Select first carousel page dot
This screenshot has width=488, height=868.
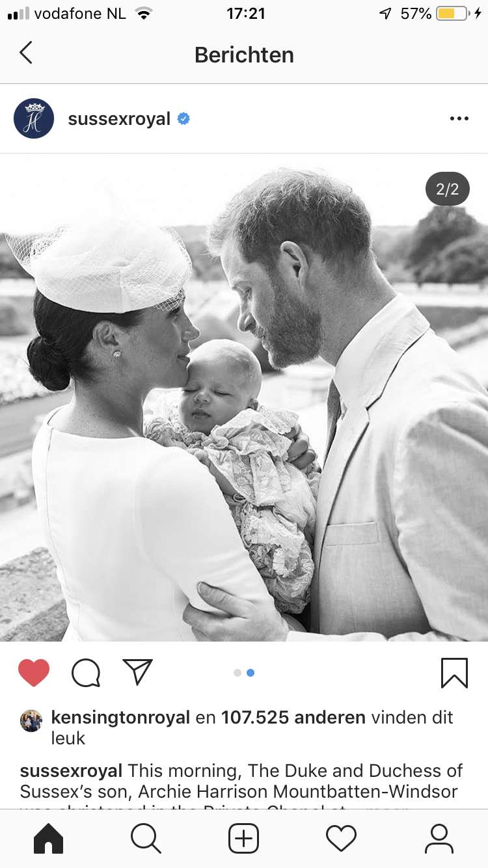(237, 673)
